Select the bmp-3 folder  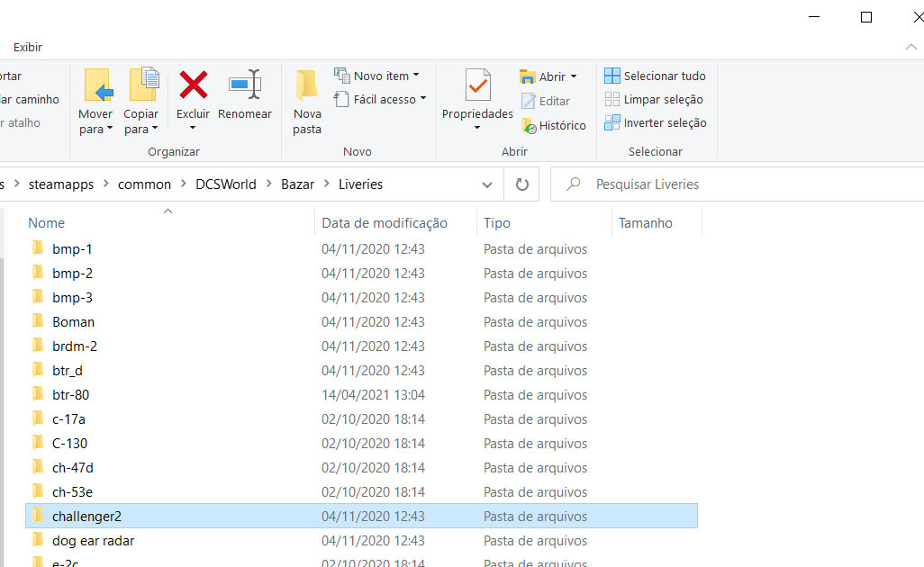point(72,297)
